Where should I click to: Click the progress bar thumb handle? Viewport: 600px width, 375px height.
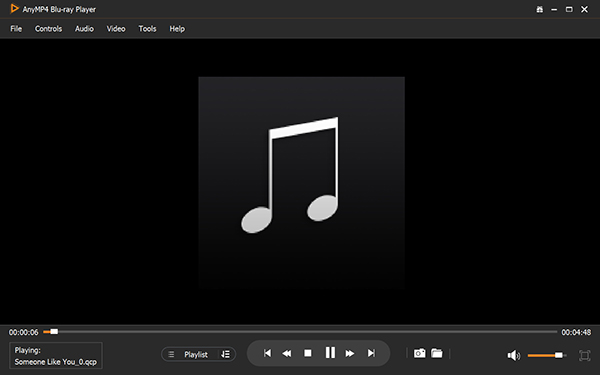click(x=54, y=332)
